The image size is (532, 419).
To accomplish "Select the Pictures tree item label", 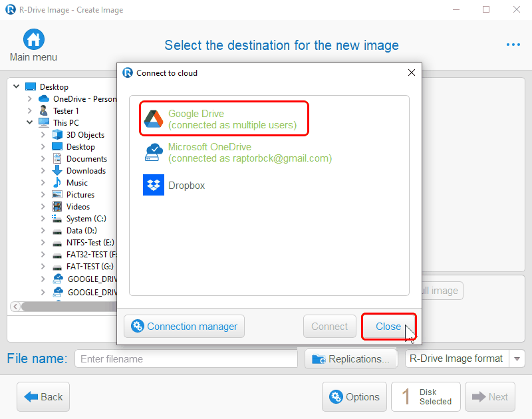I will coord(80,194).
